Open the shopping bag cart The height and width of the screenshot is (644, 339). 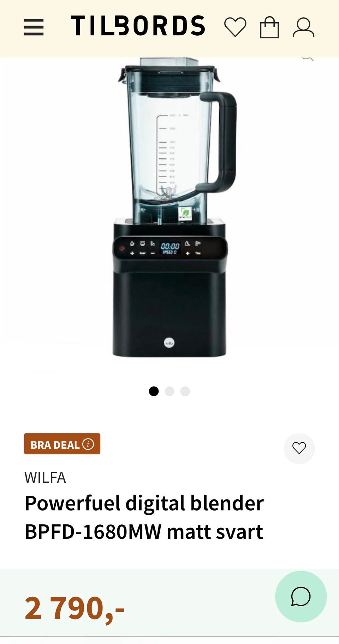coord(269,27)
